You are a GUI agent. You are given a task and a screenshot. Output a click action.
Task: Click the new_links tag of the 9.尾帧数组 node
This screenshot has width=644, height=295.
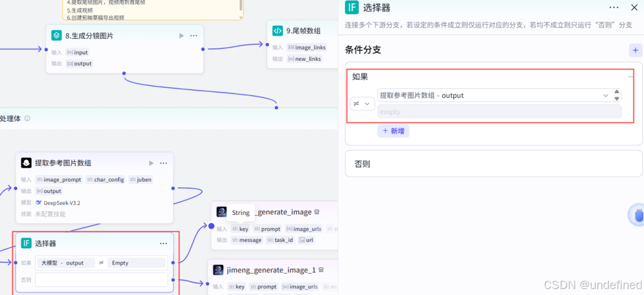[304, 59]
